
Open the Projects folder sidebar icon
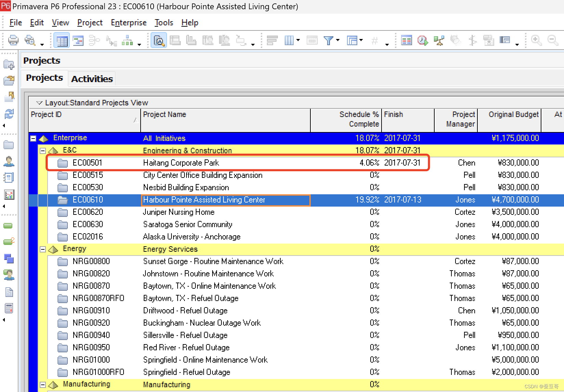9,145
